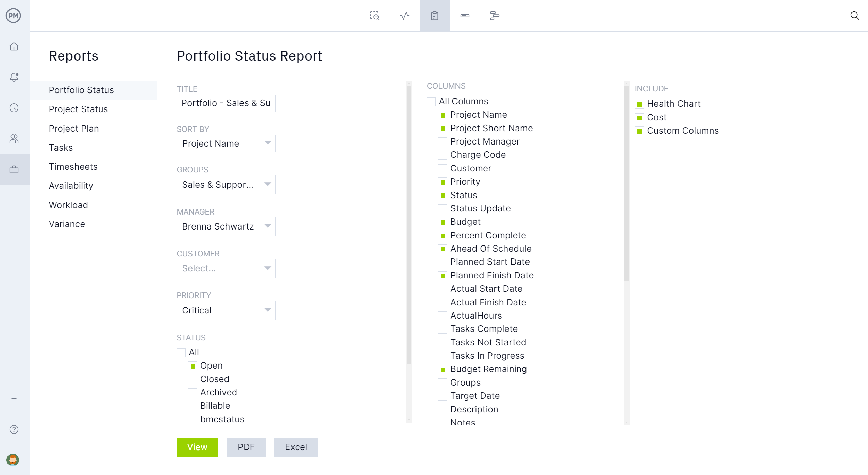The height and width of the screenshot is (475, 868).
Task: Export report using Excel button
Action: [x=295, y=447]
